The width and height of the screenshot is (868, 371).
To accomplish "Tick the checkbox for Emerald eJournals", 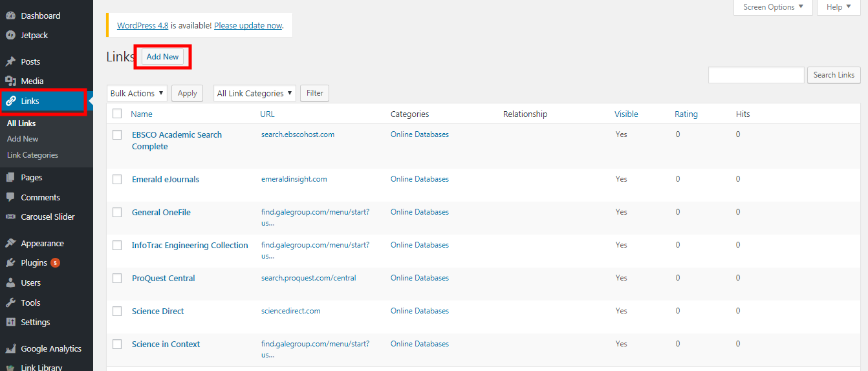I will (x=117, y=180).
